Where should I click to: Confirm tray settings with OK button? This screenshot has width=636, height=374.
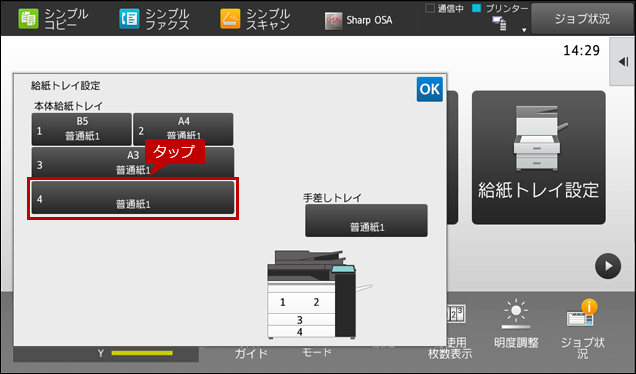(x=430, y=89)
